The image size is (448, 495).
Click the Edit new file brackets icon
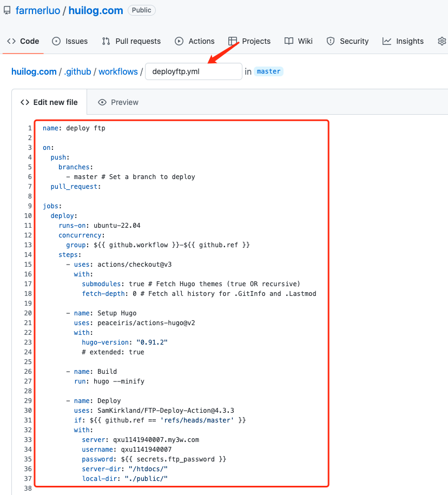coord(25,102)
